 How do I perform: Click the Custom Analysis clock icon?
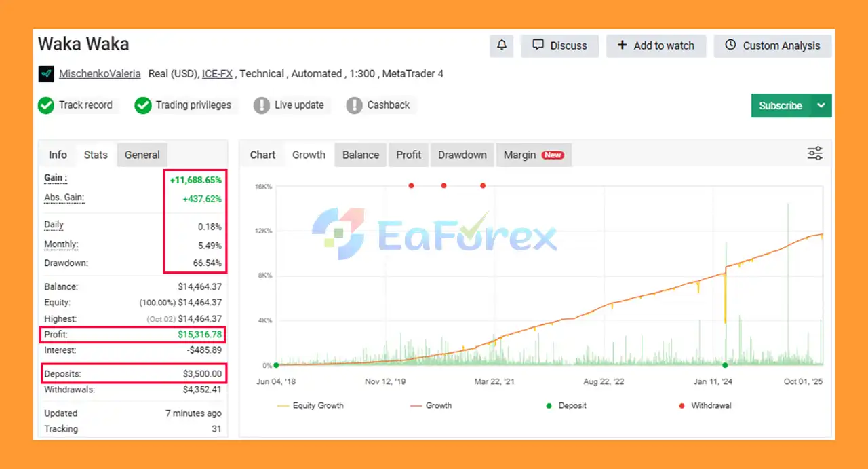[x=730, y=45]
